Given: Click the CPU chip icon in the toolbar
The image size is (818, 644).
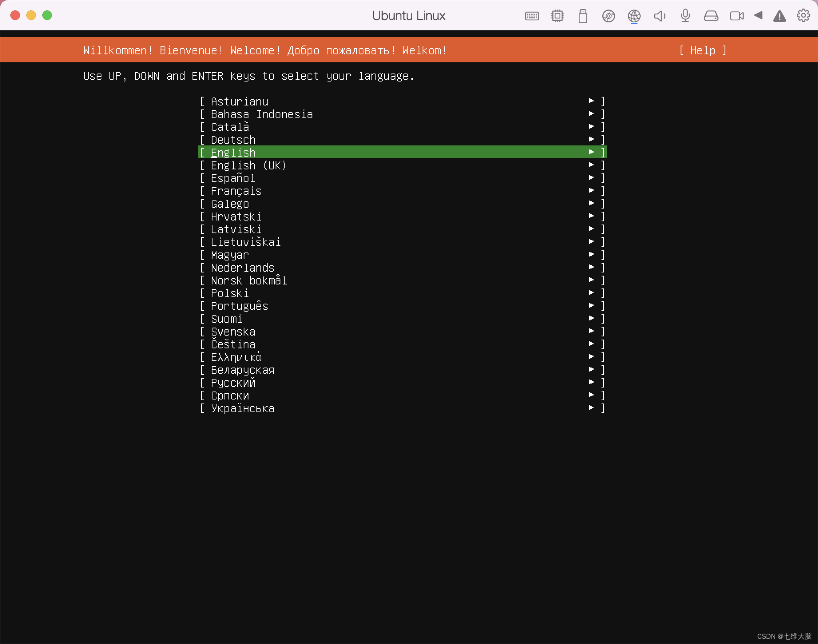Looking at the screenshot, I should click(x=557, y=16).
